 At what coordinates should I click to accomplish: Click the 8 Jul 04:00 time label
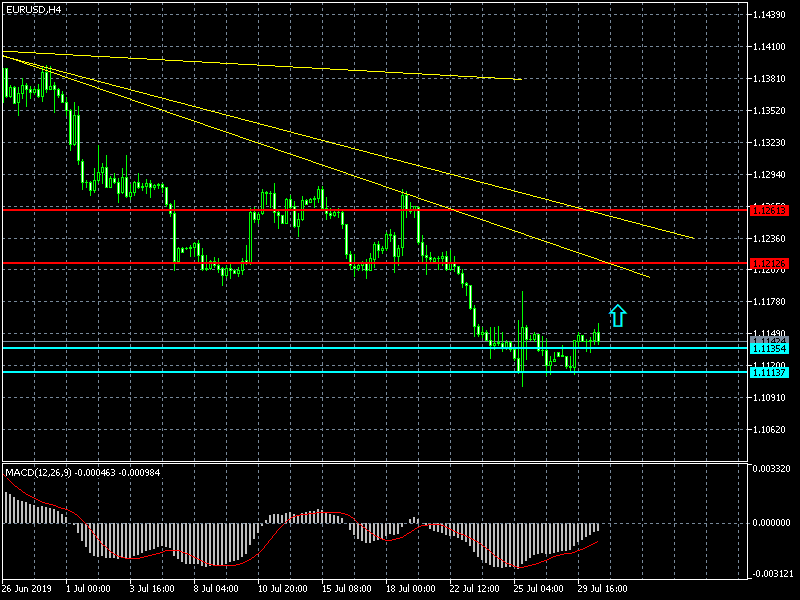click(216, 588)
